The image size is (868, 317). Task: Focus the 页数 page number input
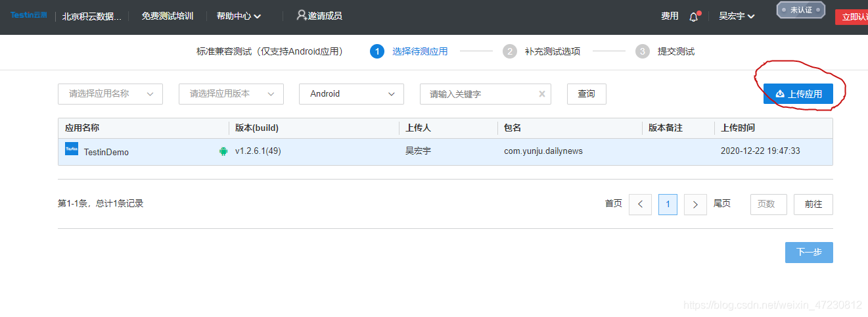[x=768, y=205]
